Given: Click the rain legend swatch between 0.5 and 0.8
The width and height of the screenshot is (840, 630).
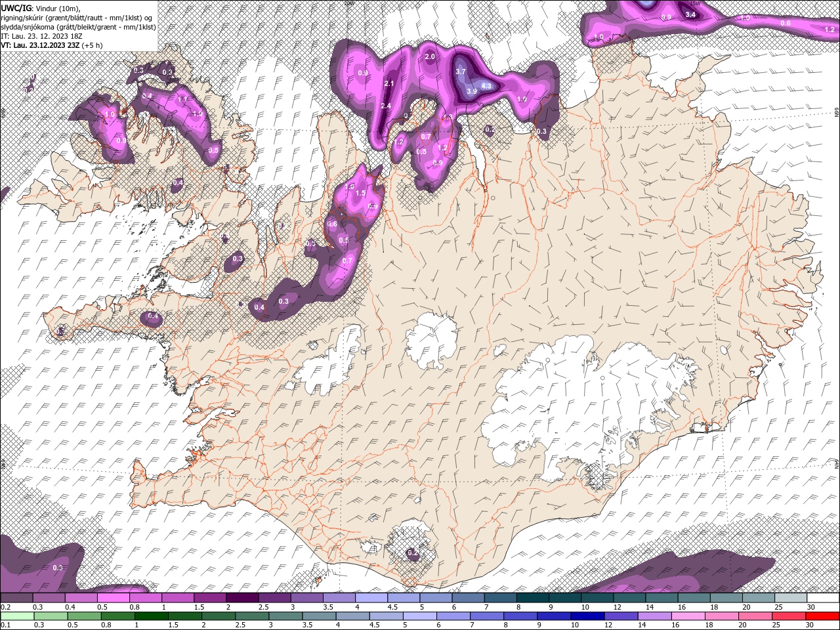Looking at the screenshot, I should (85, 616).
